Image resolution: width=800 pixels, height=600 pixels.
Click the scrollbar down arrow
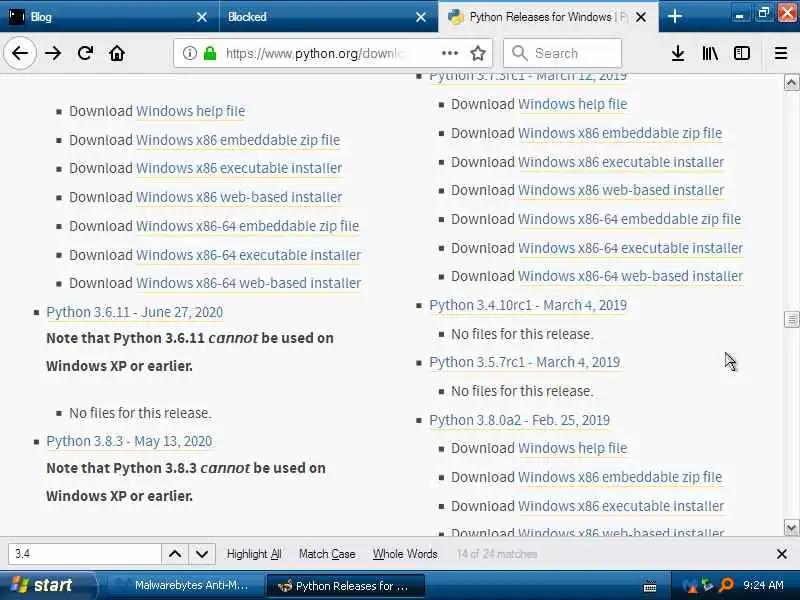(791, 528)
